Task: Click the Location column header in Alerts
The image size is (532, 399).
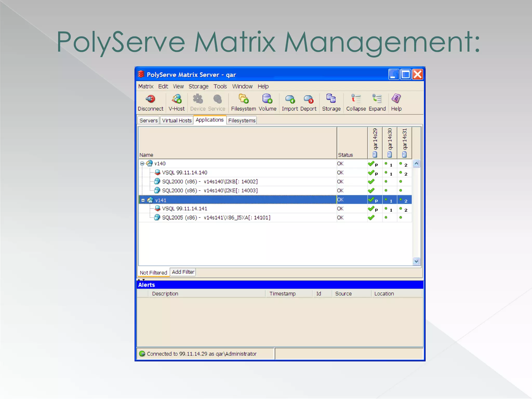Action: 397,294
